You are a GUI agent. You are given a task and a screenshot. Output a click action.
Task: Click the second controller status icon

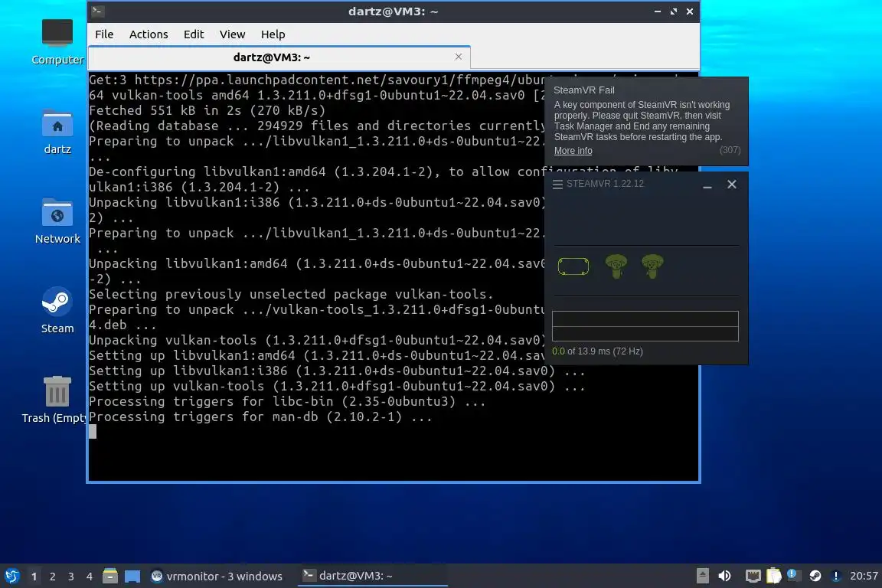coord(652,266)
